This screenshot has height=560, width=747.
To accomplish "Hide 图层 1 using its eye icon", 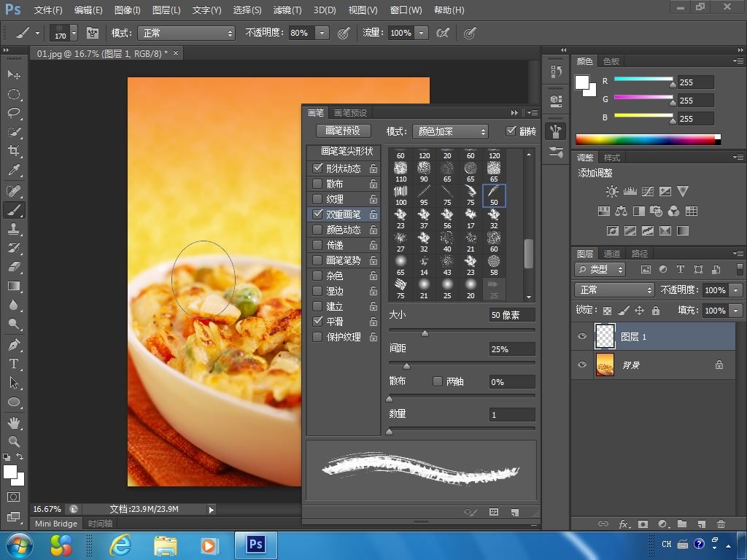I will pos(581,337).
